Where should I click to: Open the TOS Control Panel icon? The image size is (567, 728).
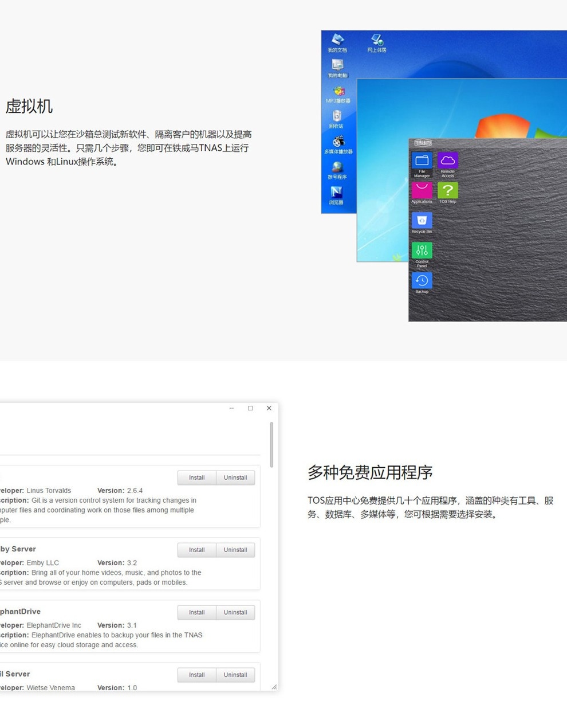[422, 255]
